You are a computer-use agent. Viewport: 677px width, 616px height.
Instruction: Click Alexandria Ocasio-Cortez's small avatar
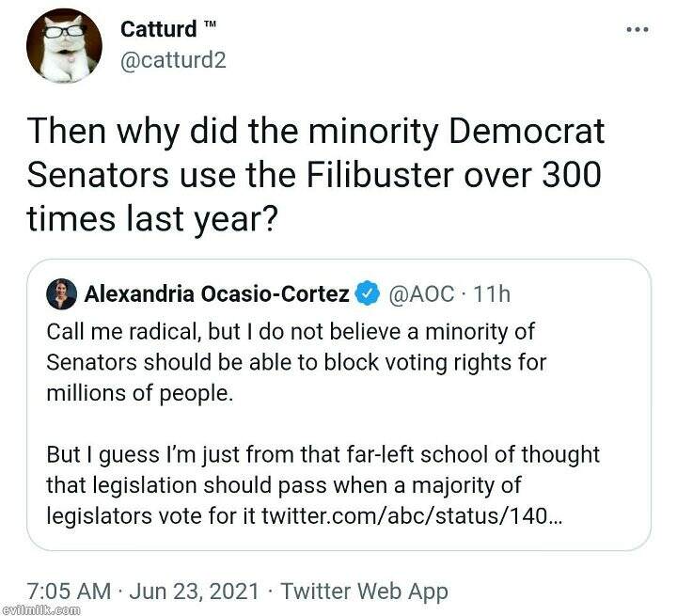62,294
